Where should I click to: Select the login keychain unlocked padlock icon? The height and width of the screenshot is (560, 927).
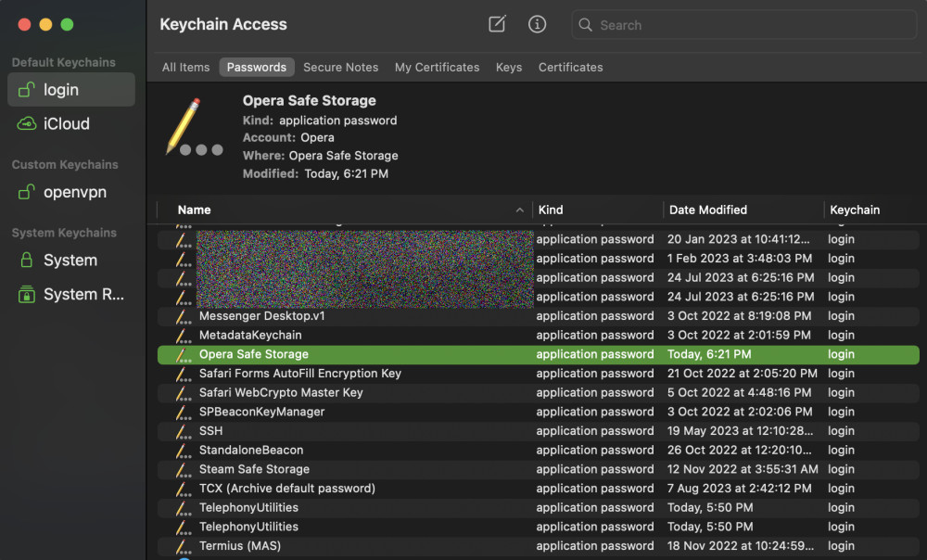tap(26, 90)
